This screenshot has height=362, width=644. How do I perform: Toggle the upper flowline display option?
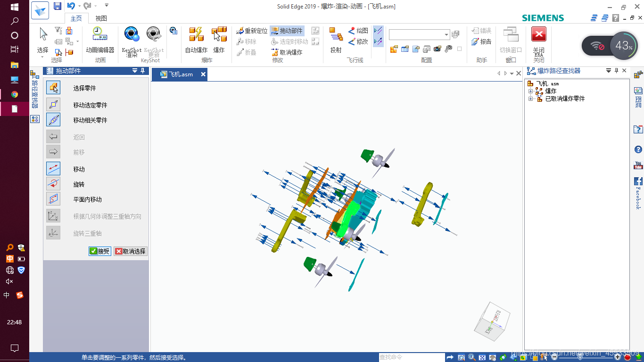pyautogui.click(x=378, y=31)
